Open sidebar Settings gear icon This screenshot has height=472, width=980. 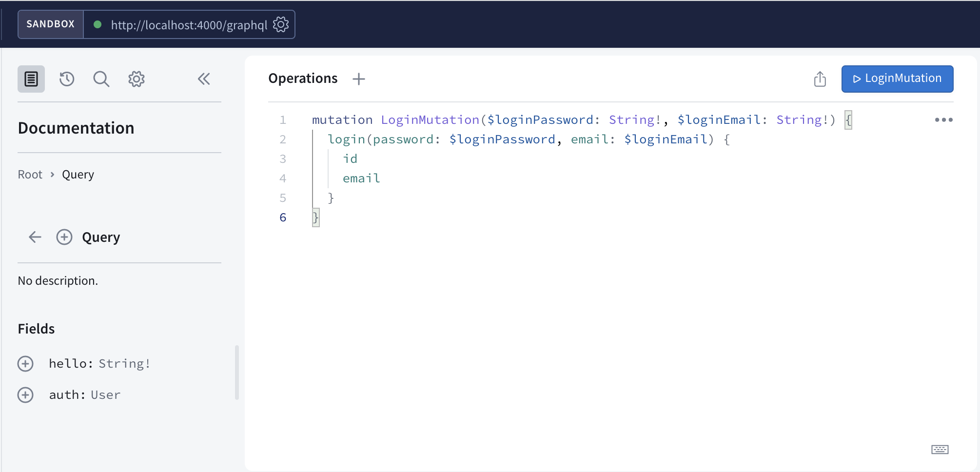(x=136, y=79)
